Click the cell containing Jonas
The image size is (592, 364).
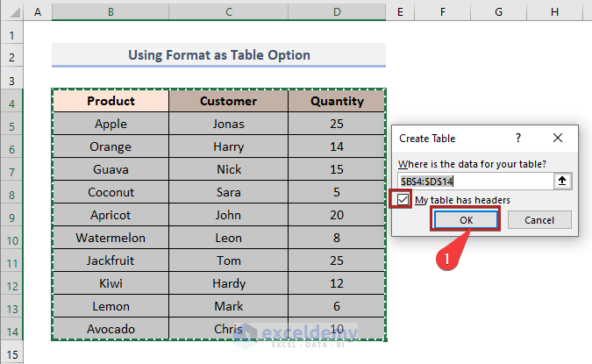tap(228, 124)
